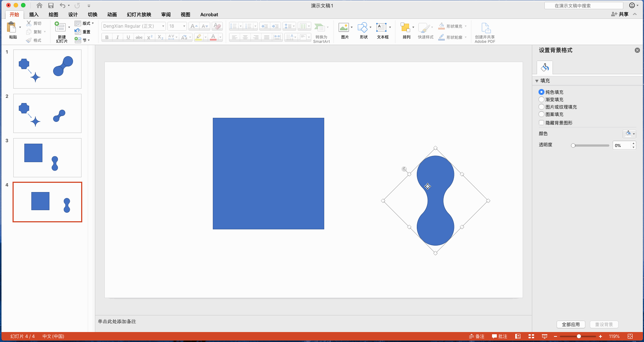This screenshot has height=342, width=644.
Task: Open the Arrange (排列) tool
Action: tap(405, 28)
